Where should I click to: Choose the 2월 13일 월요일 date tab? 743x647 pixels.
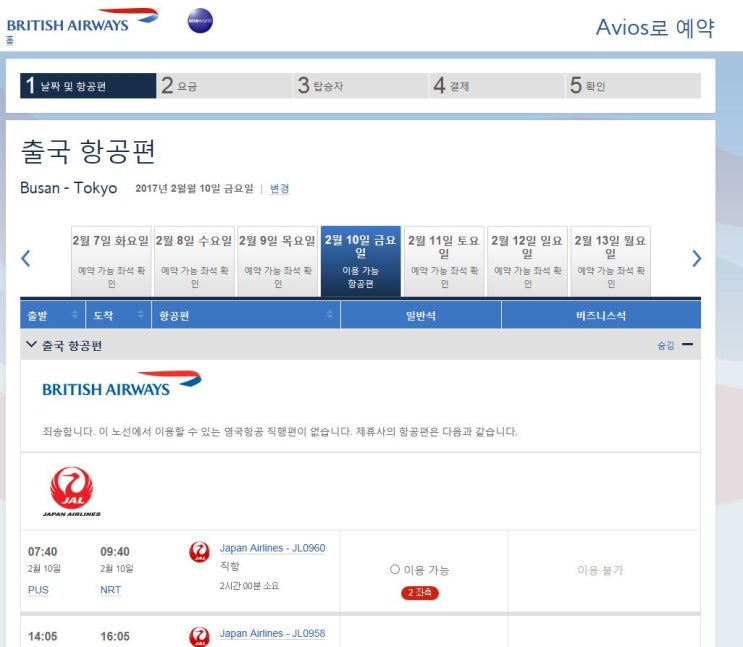(610, 262)
